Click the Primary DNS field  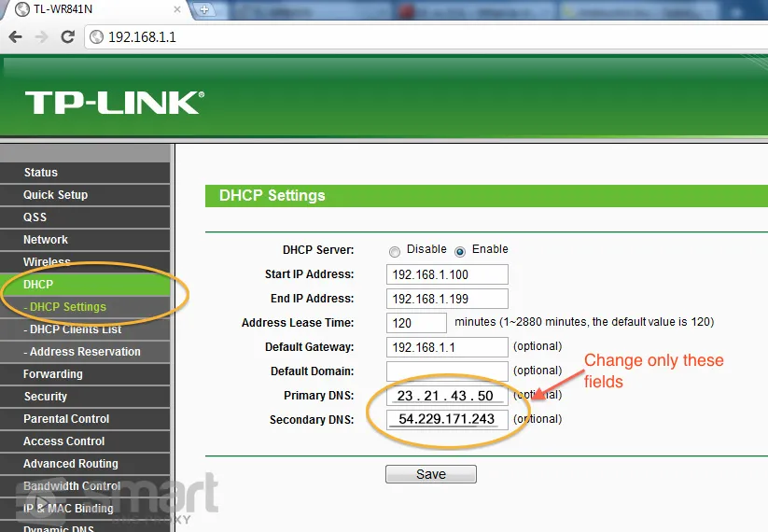point(446,396)
